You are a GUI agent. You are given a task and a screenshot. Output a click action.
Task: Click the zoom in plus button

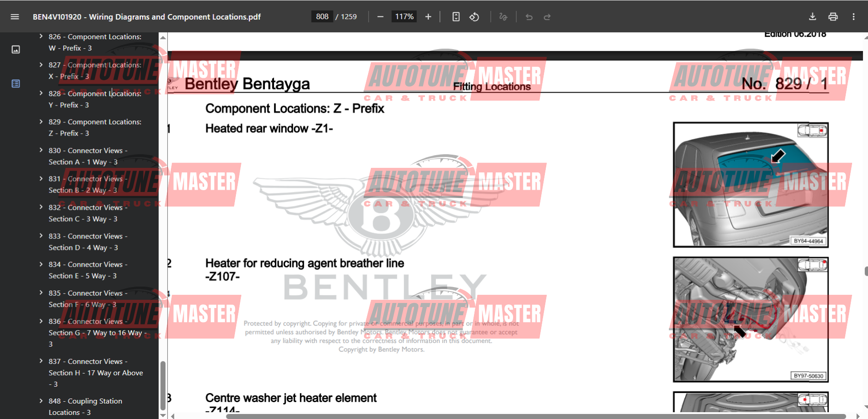click(428, 17)
